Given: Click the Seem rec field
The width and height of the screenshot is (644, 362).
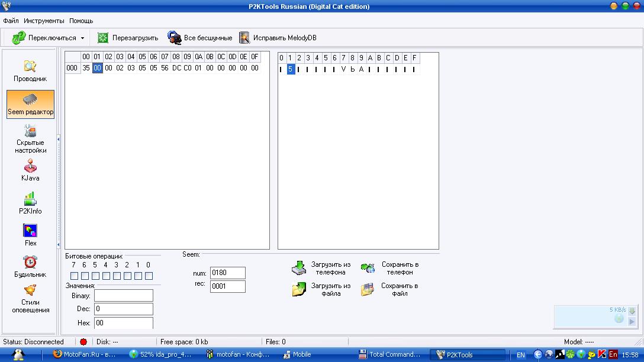Looking at the screenshot, I should 228,286.
